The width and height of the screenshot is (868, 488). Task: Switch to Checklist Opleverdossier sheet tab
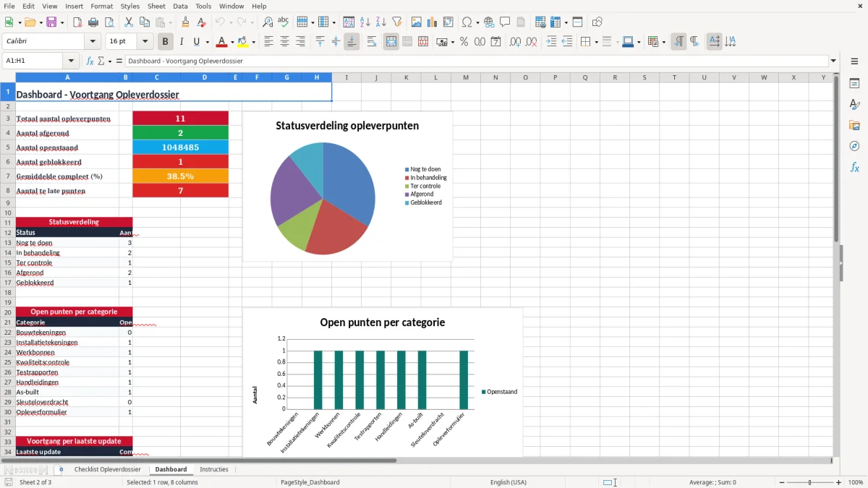click(108, 469)
